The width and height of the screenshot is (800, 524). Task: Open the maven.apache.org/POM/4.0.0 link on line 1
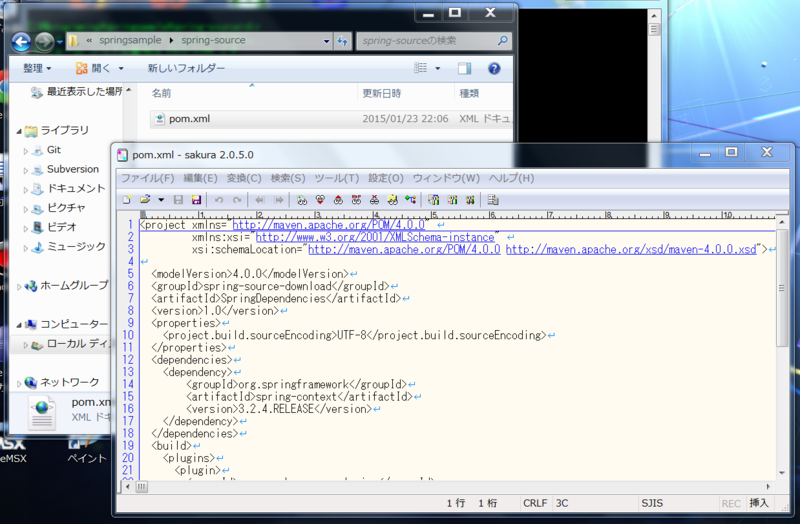pos(329,225)
